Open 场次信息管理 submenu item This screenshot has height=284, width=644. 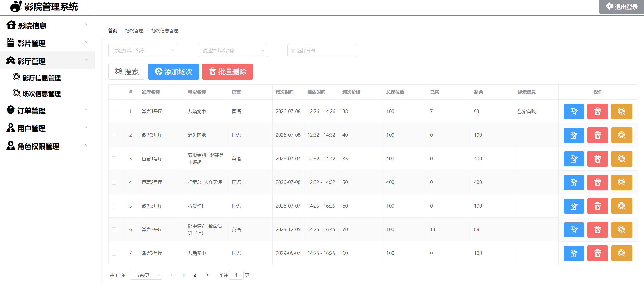pos(48,93)
